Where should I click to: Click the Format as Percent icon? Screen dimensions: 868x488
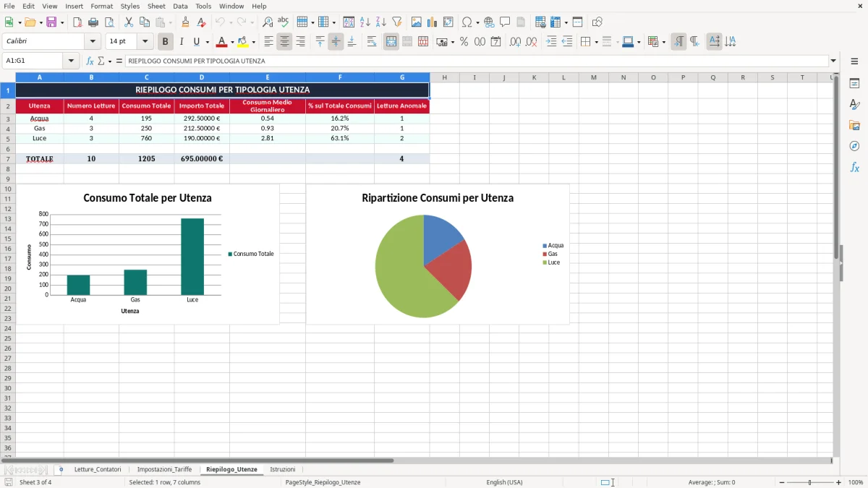click(x=464, y=42)
